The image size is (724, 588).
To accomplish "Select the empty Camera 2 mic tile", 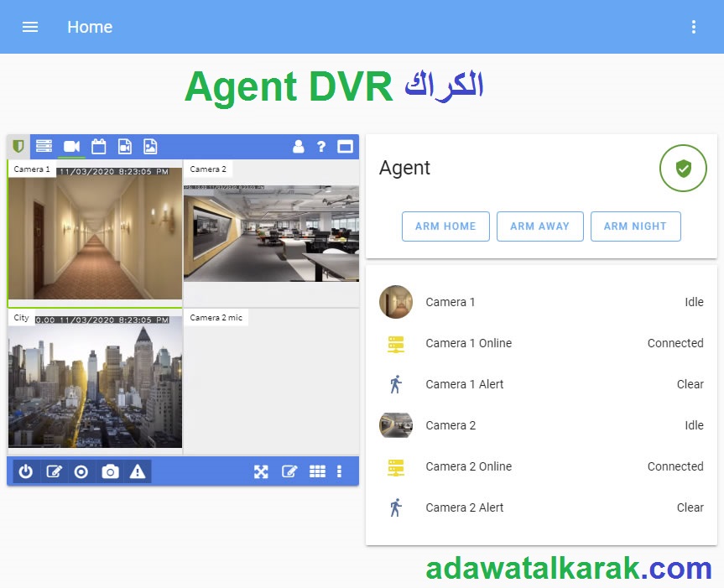I will 272,382.
